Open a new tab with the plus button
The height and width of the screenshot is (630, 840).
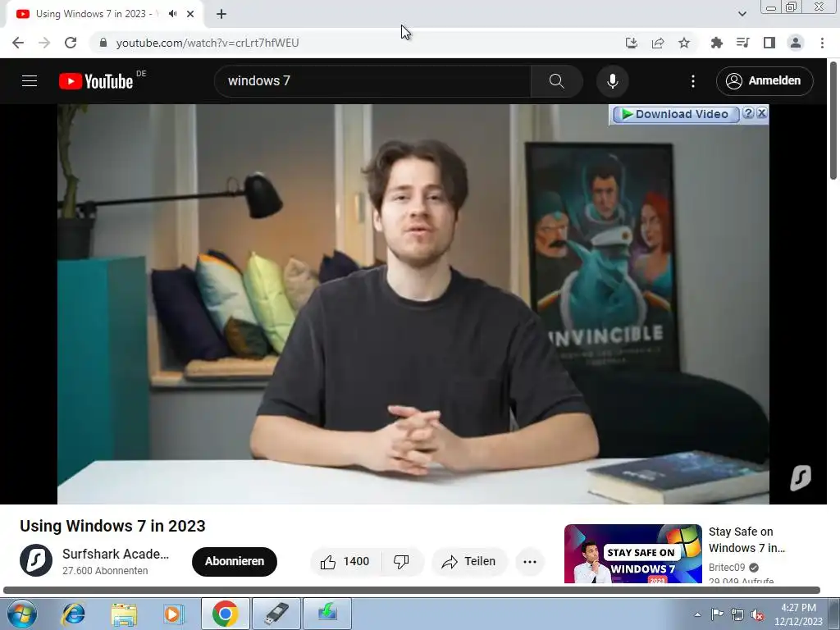pyautogui.click(x=221, y=14)
